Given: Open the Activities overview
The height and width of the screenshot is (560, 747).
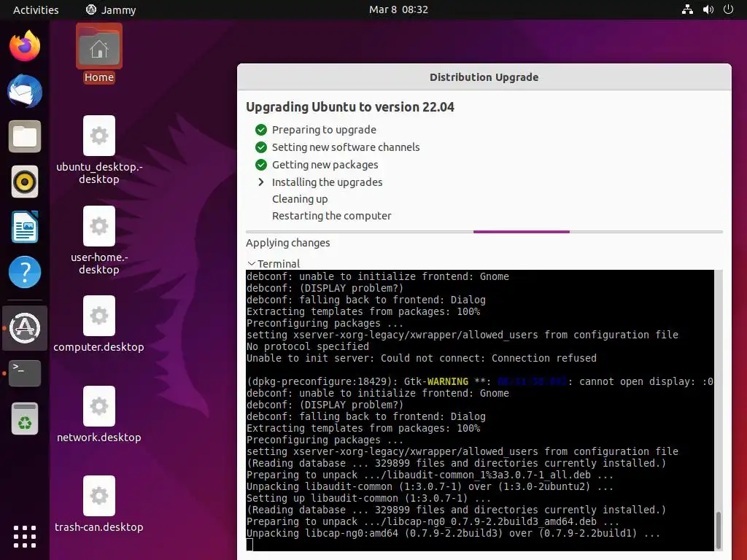Looking at the screenshot, I should (36, 9).
